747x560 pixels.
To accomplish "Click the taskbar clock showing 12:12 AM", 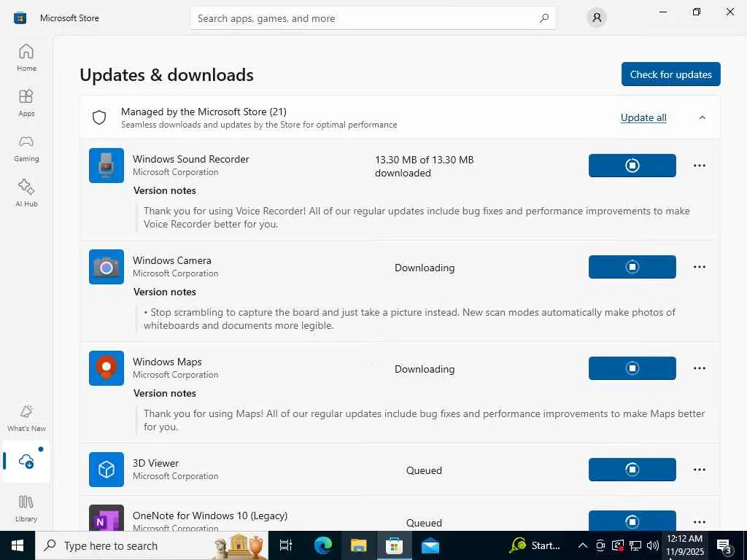I will pyautogui.click(x=684, y=545).
